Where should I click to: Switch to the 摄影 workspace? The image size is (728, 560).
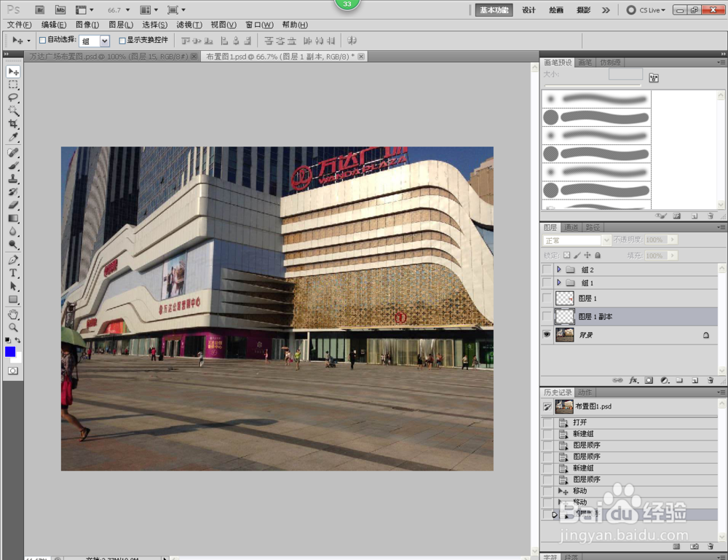583,9
